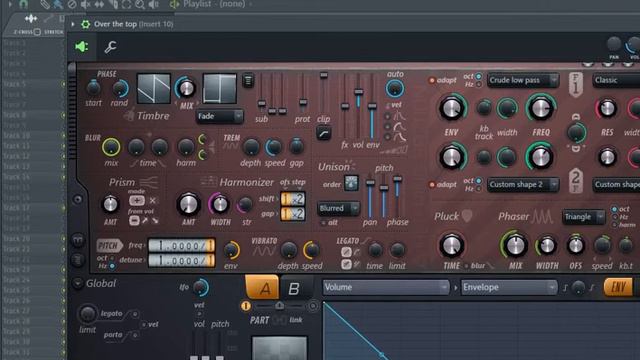The width and height of the screenshot is (640, 360).
Task: Click Vibrato speed knob
Action: 311,250
